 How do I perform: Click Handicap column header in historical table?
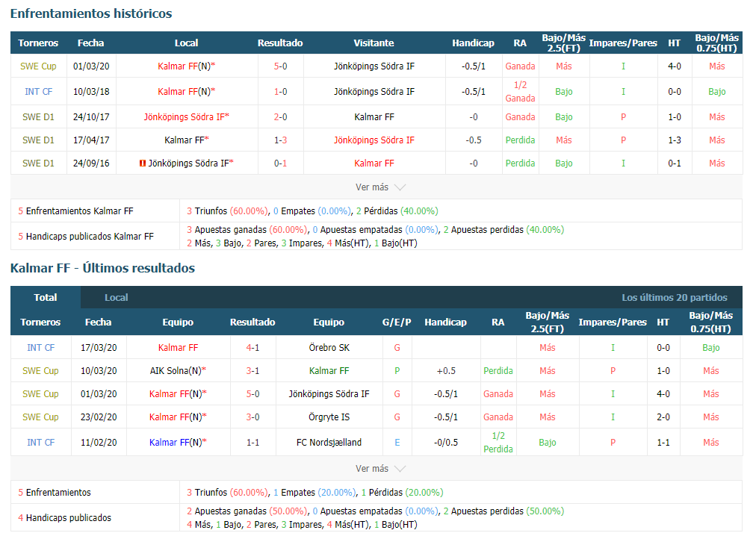click(x=473, y=43)
